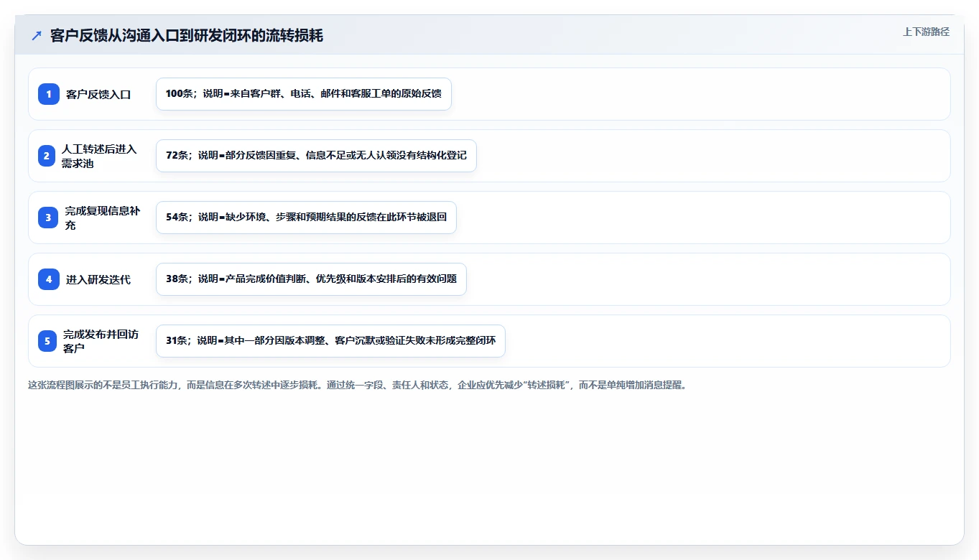Click the 31条 description box
This screenshot has height=560, width=979.
(330, 341)
